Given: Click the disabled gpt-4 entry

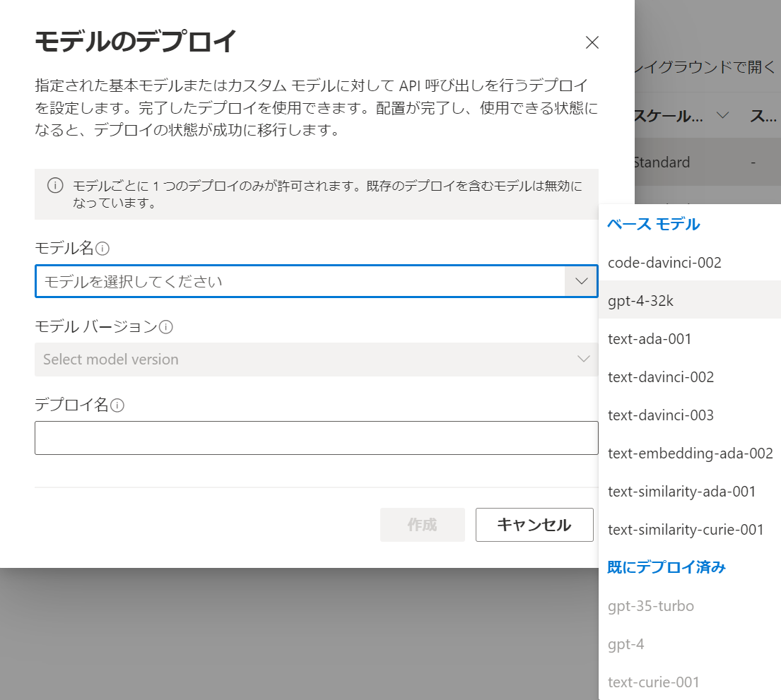Looking at the screenshot, I should coord(689,644).
